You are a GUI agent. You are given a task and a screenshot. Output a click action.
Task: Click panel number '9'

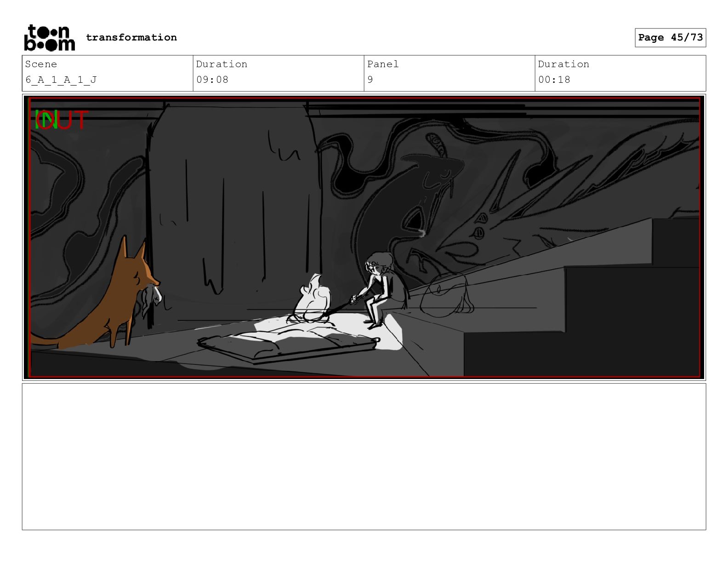click(370, 80)
